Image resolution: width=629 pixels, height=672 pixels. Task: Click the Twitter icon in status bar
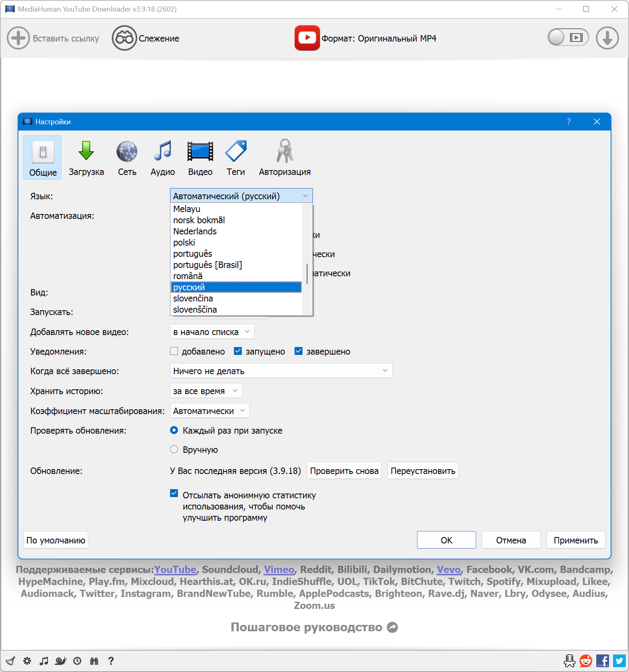(620, 661)
